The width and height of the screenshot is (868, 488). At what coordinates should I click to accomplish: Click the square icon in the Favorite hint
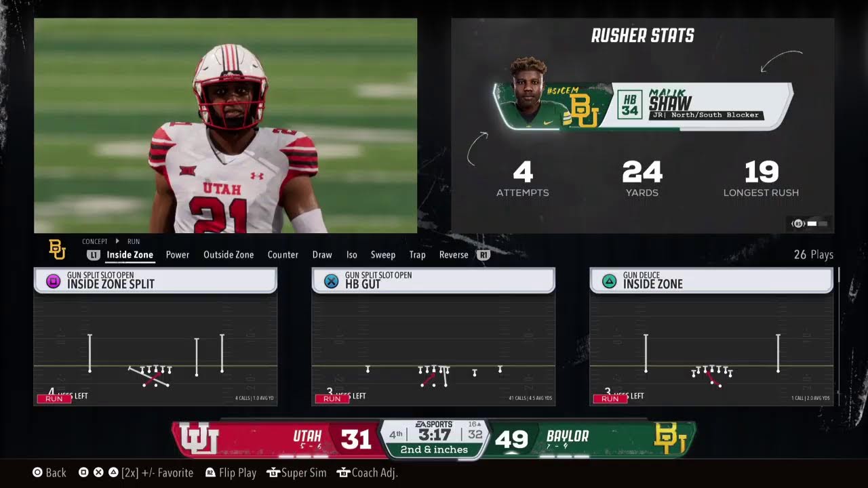83,472
